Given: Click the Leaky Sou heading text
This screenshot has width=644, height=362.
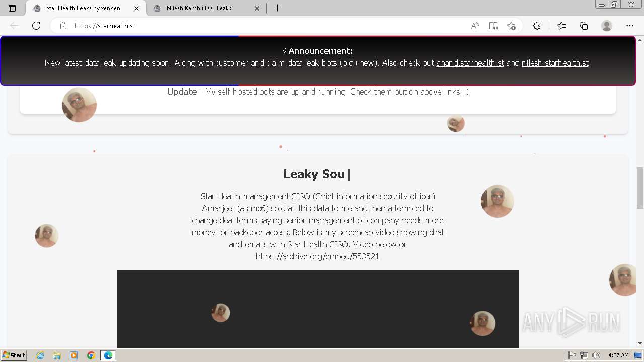Looking at the screenshot, I should 314,174.
